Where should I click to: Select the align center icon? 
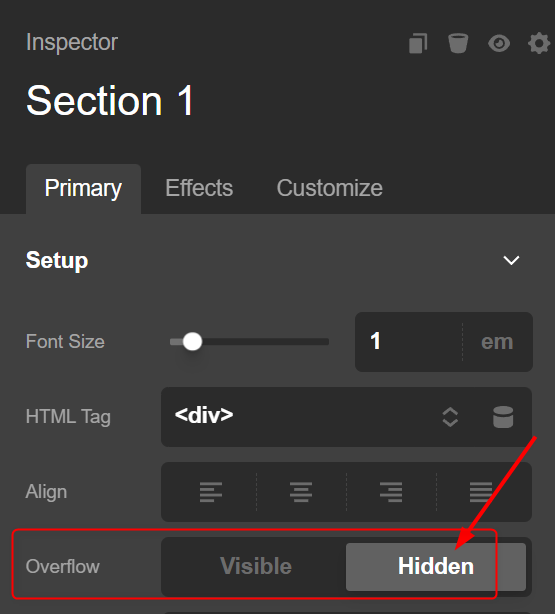coord(301,492)
